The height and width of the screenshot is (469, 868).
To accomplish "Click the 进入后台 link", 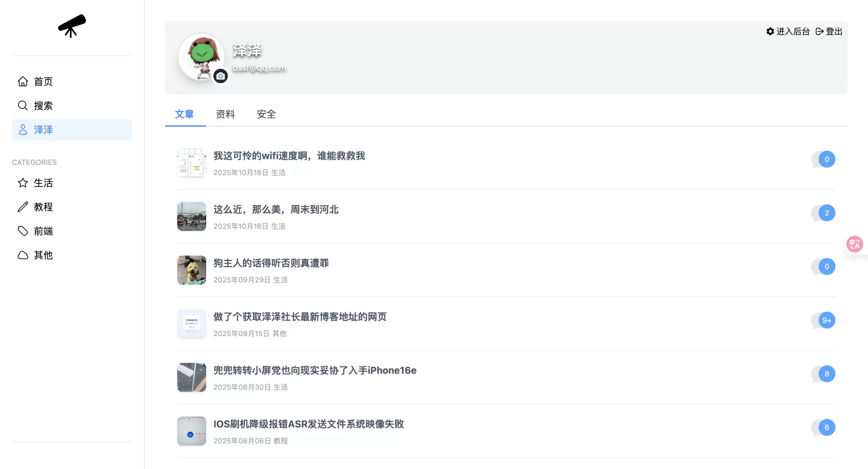I will click(x=792, y=31).
